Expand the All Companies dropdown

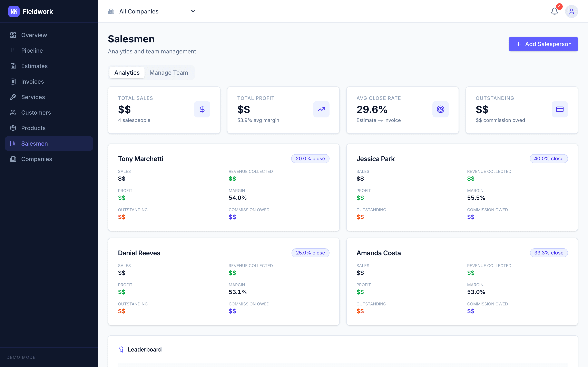(x=193, y=11)
